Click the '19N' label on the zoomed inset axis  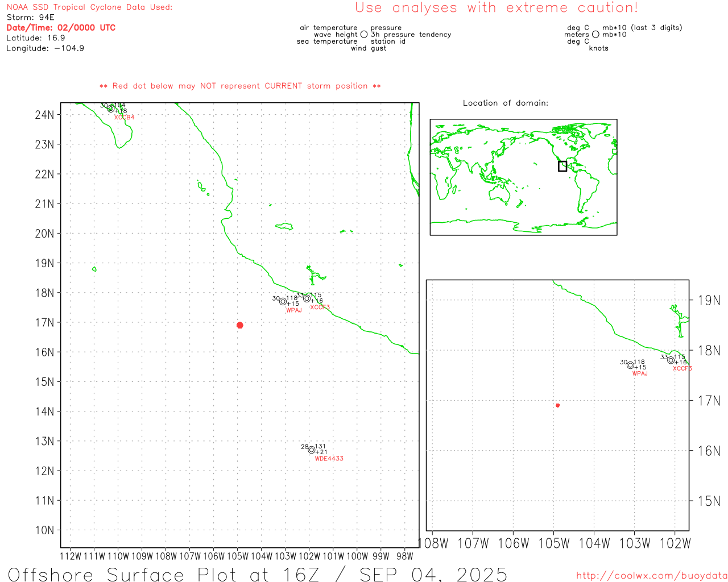pyautogui.click(x=709, y=301)
